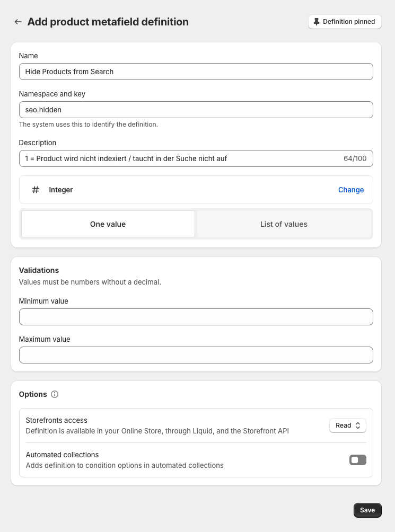Switch to List of values
The height and width of the screenshot is (532, 395).
(x=284, y=224)
